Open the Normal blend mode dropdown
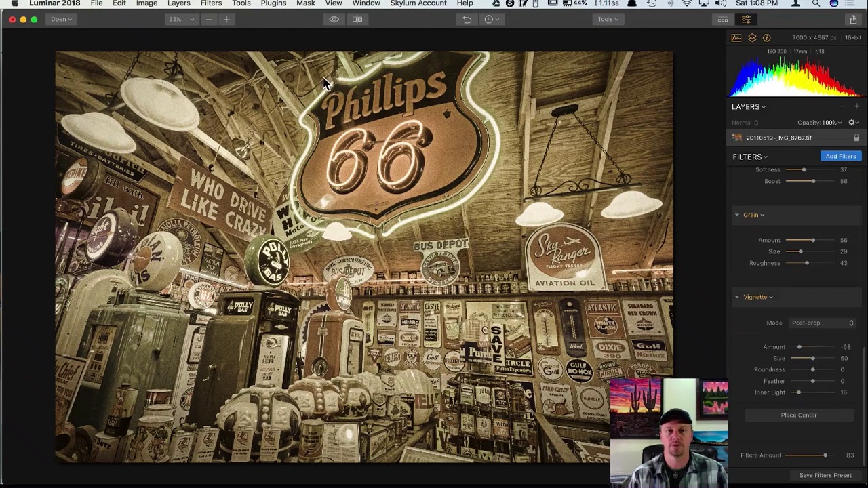 point(745,123)
